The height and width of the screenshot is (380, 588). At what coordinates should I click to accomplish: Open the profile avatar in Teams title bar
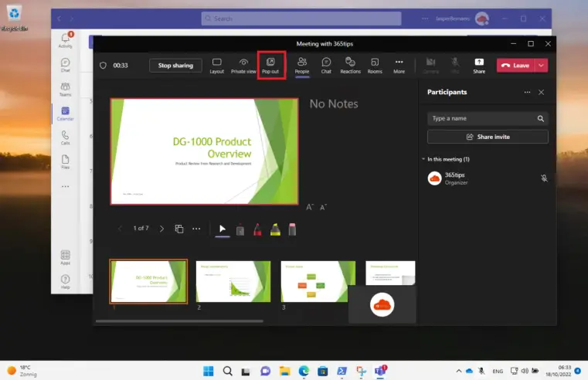coord(482,19)
